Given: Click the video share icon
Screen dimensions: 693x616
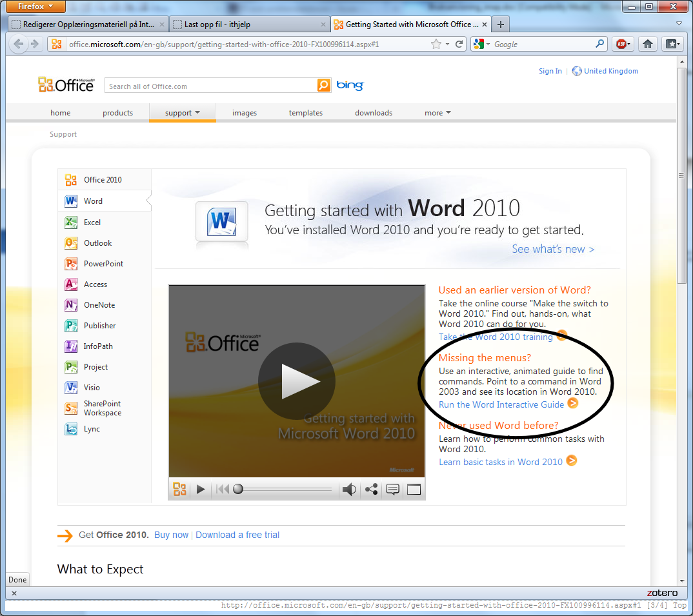Looking at the screenshot, I should [371, 490].
